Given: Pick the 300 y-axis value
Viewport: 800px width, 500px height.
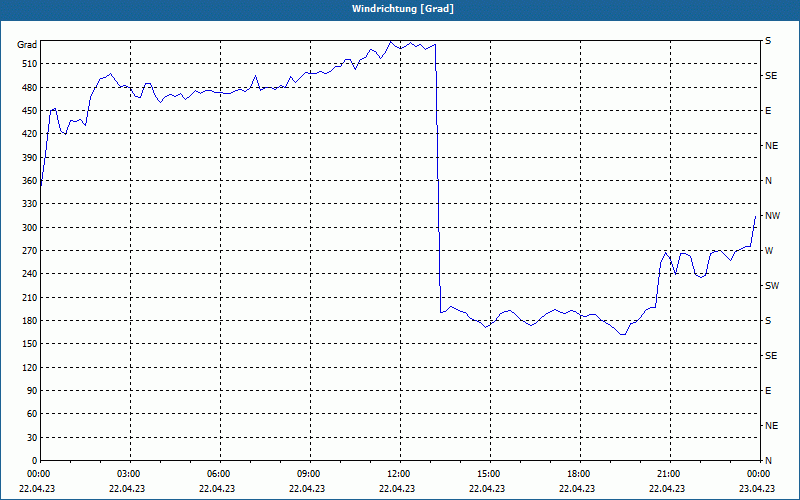Looking at the screenshot, I should tap(30, 227).
